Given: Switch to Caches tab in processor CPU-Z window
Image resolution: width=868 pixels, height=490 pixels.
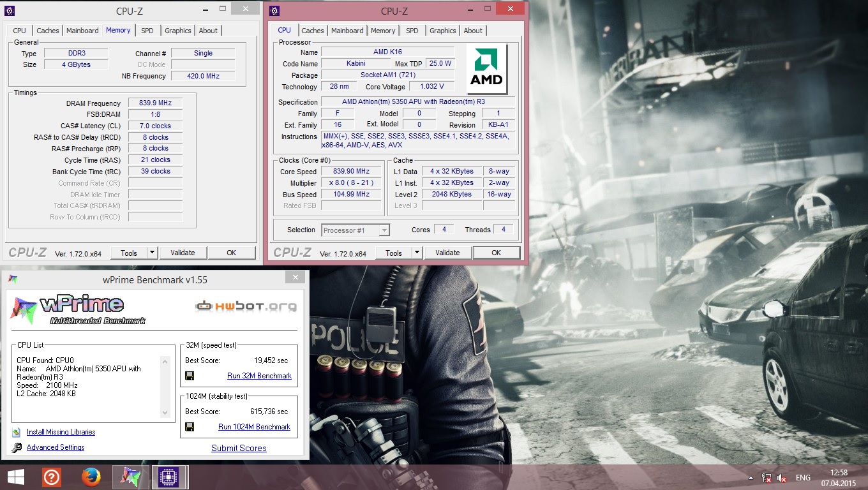Looking at the screenshot, I should coord(313,31).
